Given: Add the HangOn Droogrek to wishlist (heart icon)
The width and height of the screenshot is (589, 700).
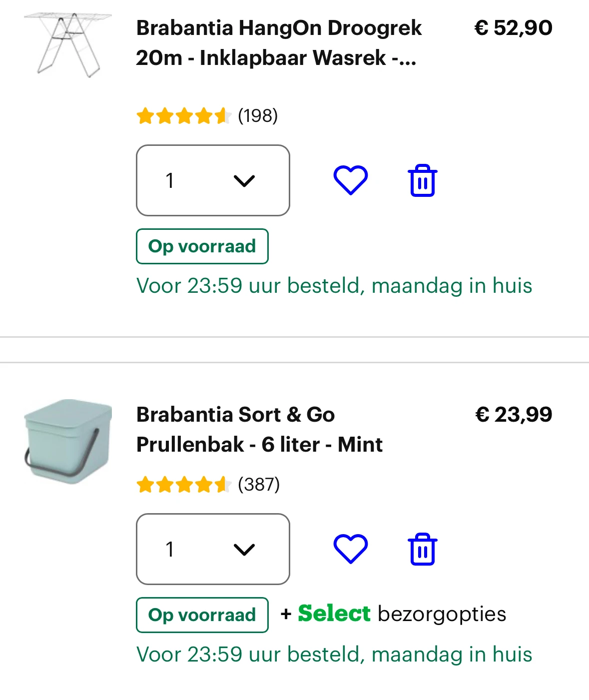Looking at the screenshot, I should pos(350,180).
